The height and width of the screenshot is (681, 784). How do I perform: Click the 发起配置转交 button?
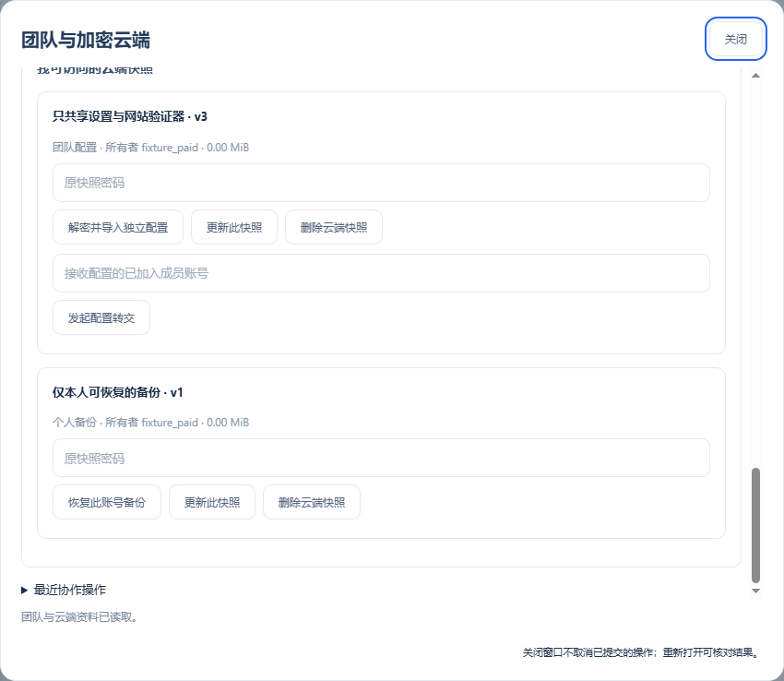(x=101, y=317)
